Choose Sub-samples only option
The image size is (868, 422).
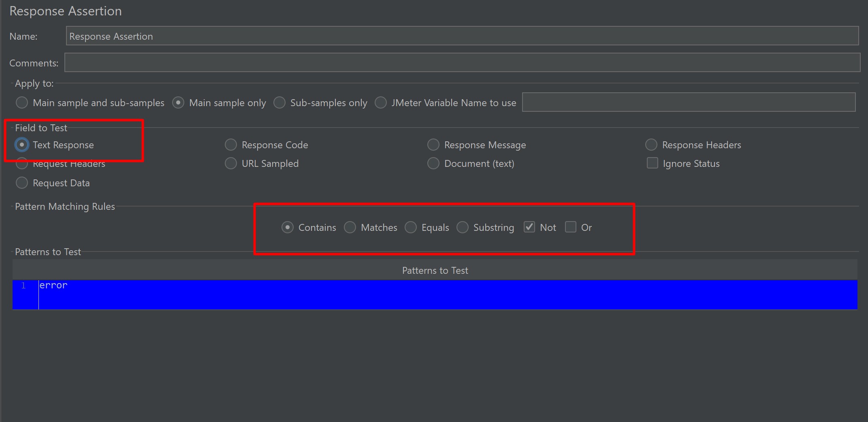tap(279, 103)
